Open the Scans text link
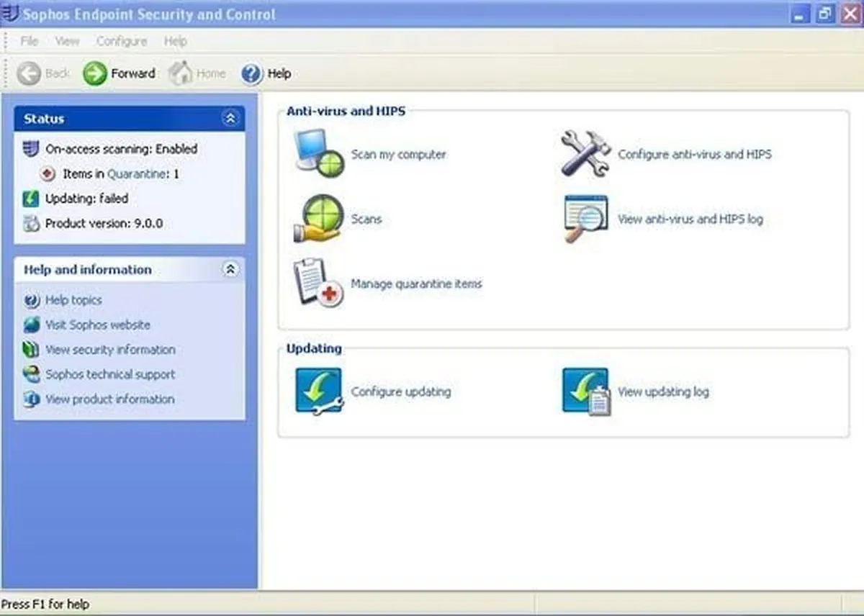Viewport: 864px width, 616px height. [366, 219]
